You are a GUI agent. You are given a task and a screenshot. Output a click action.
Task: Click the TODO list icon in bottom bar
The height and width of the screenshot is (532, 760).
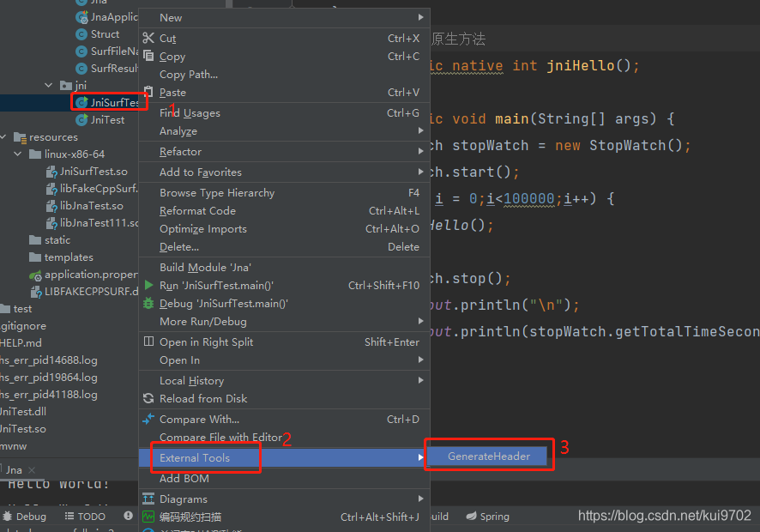(x=69, y=516)
